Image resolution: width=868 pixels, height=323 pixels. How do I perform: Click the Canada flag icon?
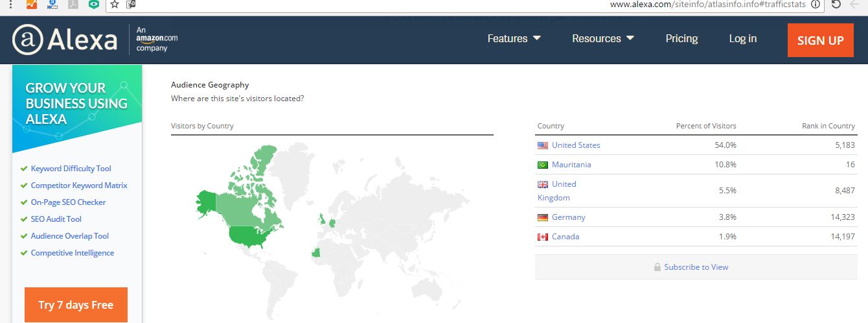pos(543,237)
